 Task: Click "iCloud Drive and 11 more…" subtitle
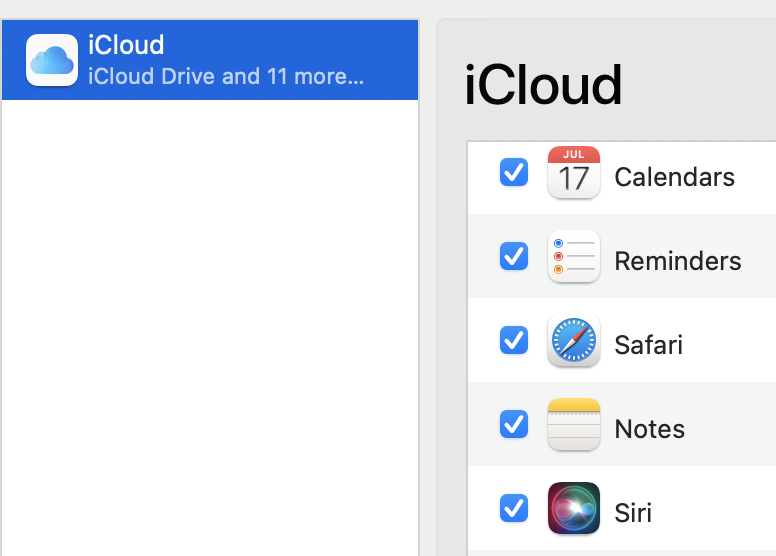coord(226,76)
